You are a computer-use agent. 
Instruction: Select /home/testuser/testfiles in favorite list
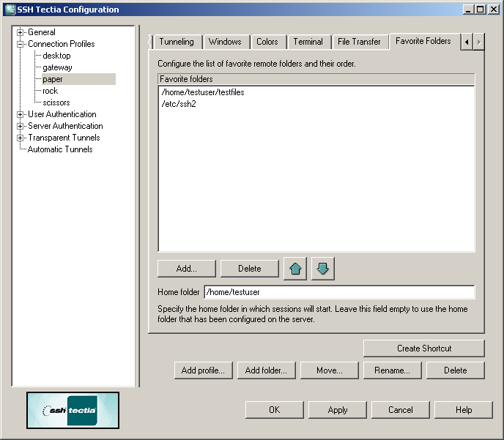point(203,92)
